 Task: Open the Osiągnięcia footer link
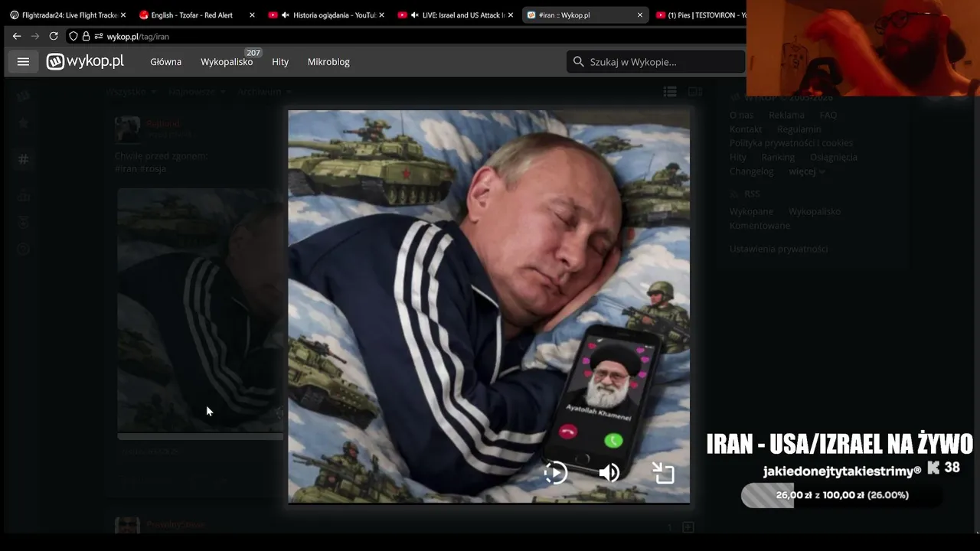834,157
